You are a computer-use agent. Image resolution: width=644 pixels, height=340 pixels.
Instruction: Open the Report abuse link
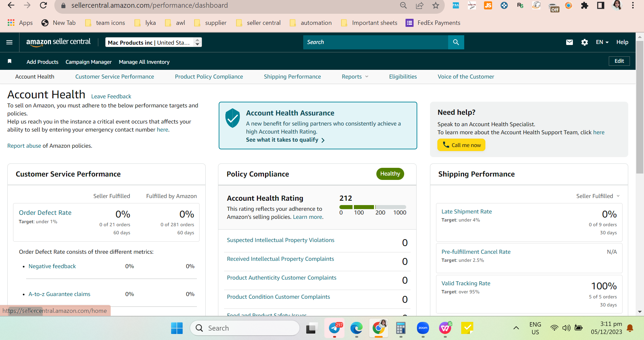[24, 146]
